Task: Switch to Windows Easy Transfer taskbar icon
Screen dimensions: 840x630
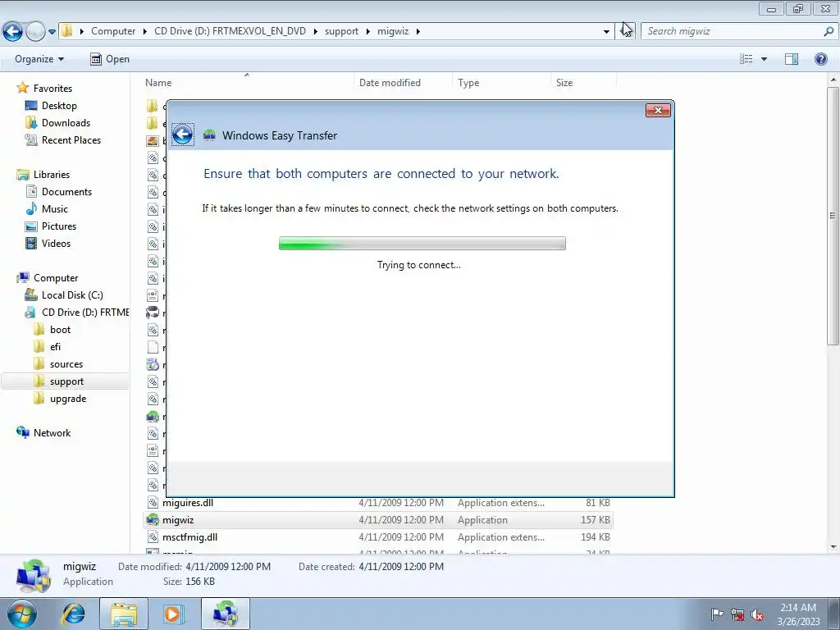Action: (x=226, y=614)
